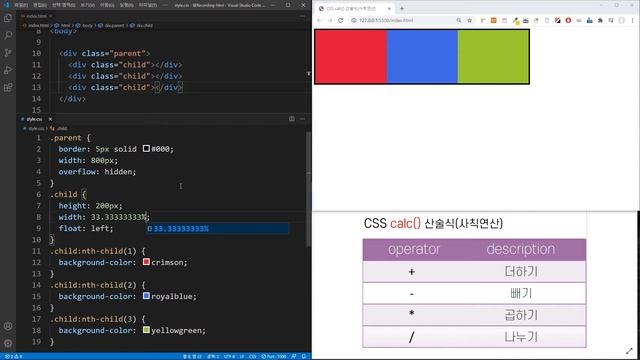
Task: Select the index.html editor tab
Action: click(x=36, y=16)
